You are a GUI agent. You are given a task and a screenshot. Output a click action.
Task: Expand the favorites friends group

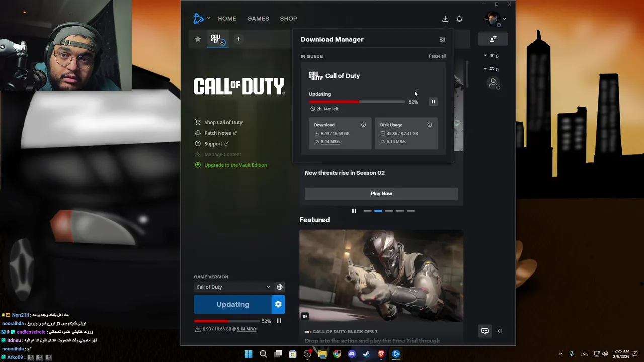[x=491, y=56]
